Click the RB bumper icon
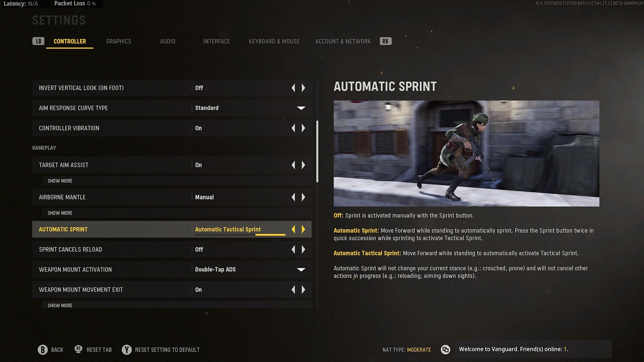Viewport: 644px width, 362px height. [385, 41]
